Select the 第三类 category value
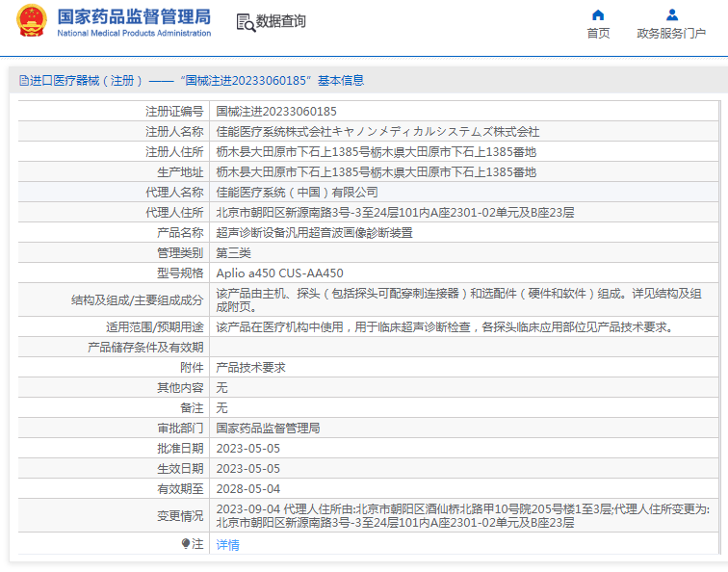 pyautogui.click(x=234, y=253)
